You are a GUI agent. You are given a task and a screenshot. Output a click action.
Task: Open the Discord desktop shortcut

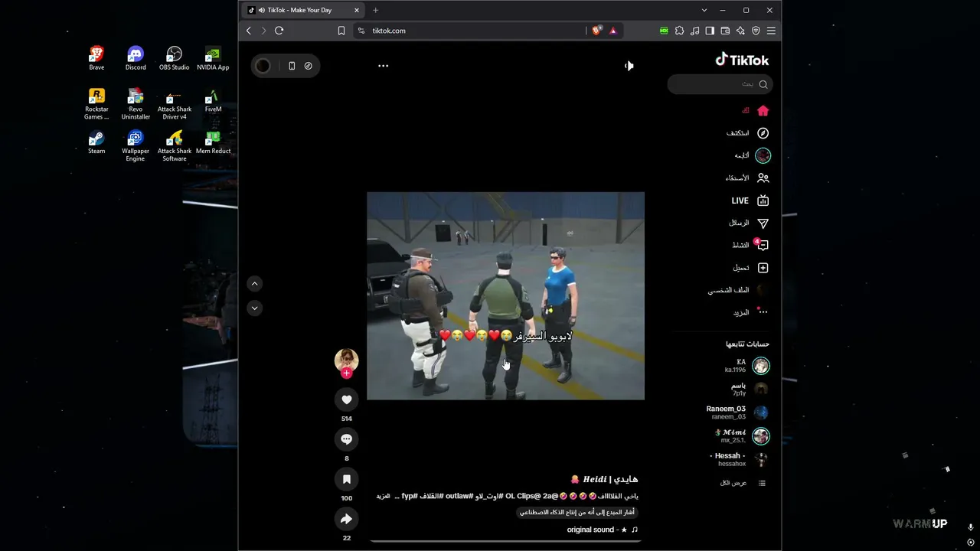tap(136, 59)
